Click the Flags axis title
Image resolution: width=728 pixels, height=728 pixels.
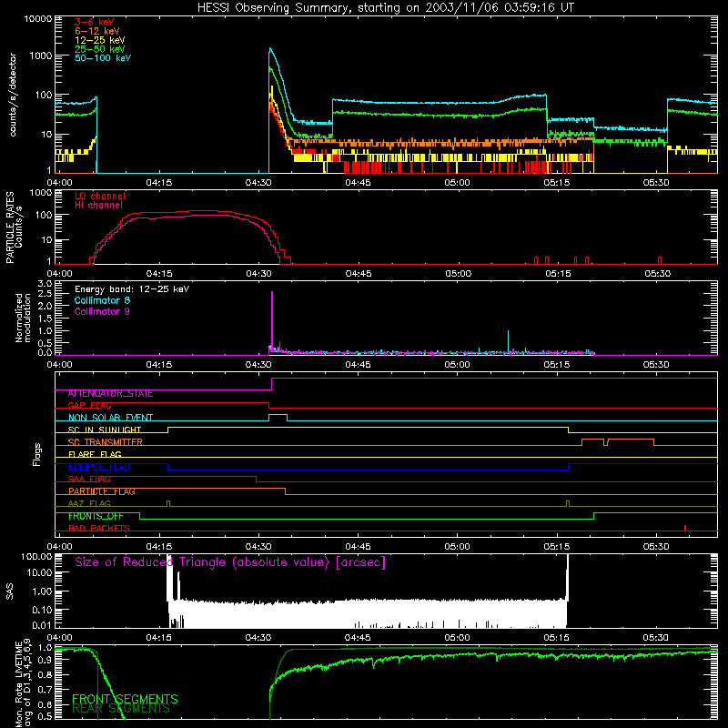pos(37,455)
